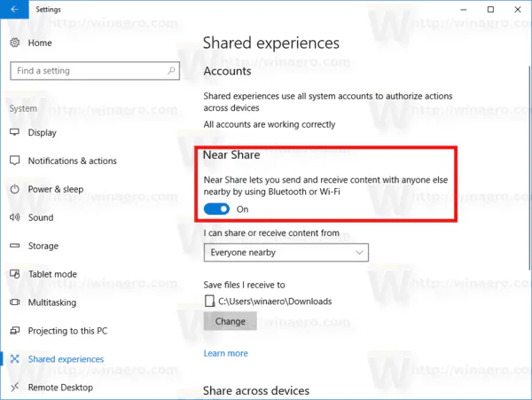532x400 pixels.
Task: Minimize the Settings window
Action: [x=464, y=10]
